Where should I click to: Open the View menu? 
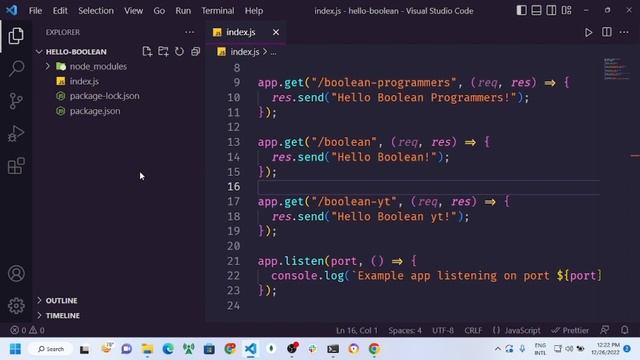pos(133,11)
